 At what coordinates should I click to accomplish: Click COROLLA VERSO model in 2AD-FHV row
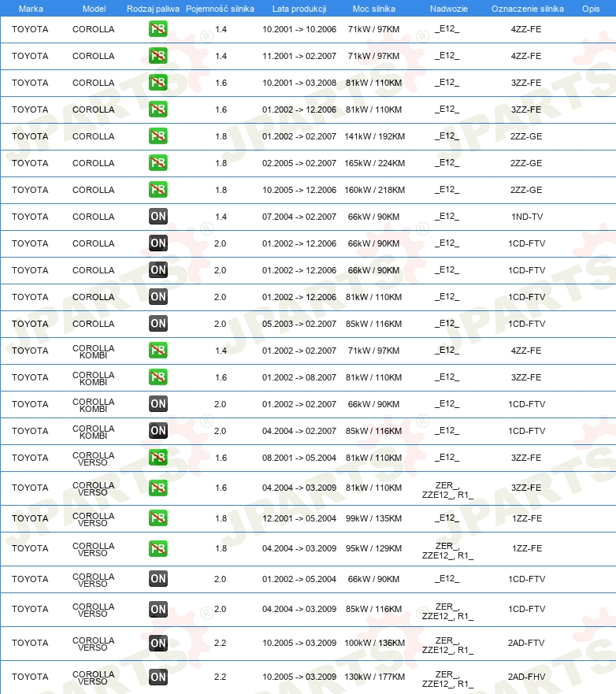(x=93, y=677)
